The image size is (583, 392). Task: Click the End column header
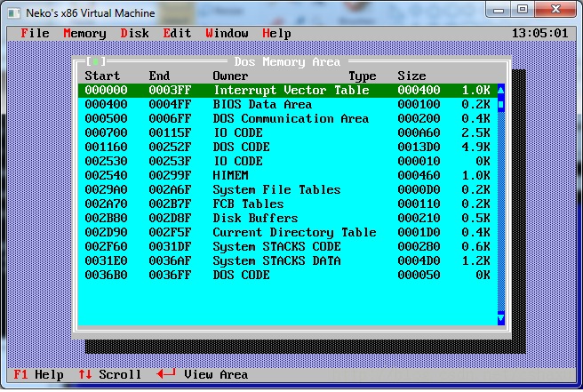[159, 76]
